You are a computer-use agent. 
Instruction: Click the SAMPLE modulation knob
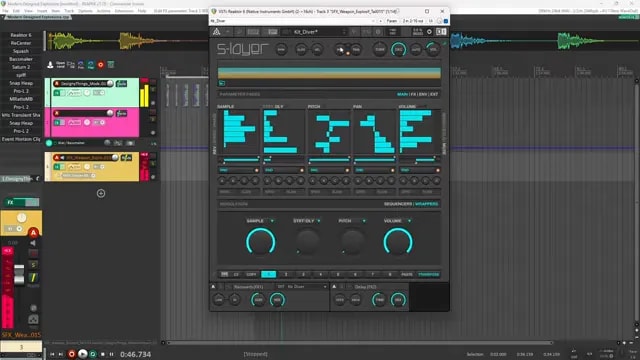pos(261,242)
